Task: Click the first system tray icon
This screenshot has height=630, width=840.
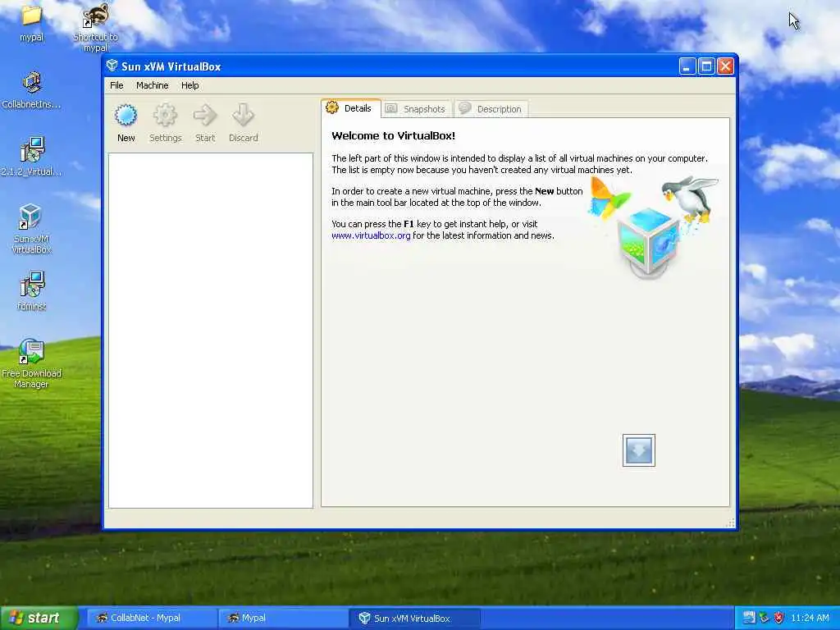Action: tap(748, 618)
